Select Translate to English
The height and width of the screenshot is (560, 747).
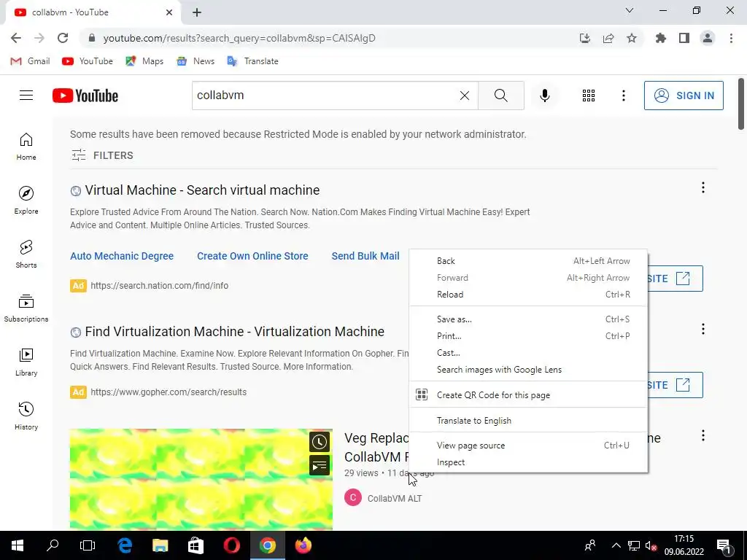coord(528,421)
